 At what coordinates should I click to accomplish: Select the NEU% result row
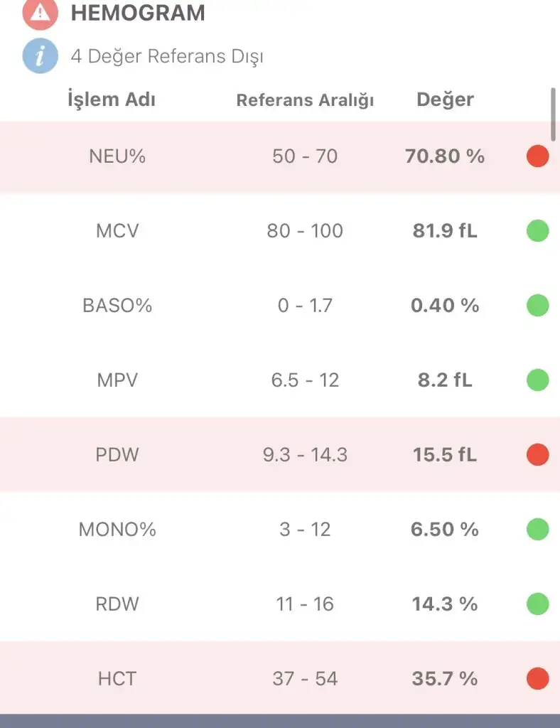280,156
